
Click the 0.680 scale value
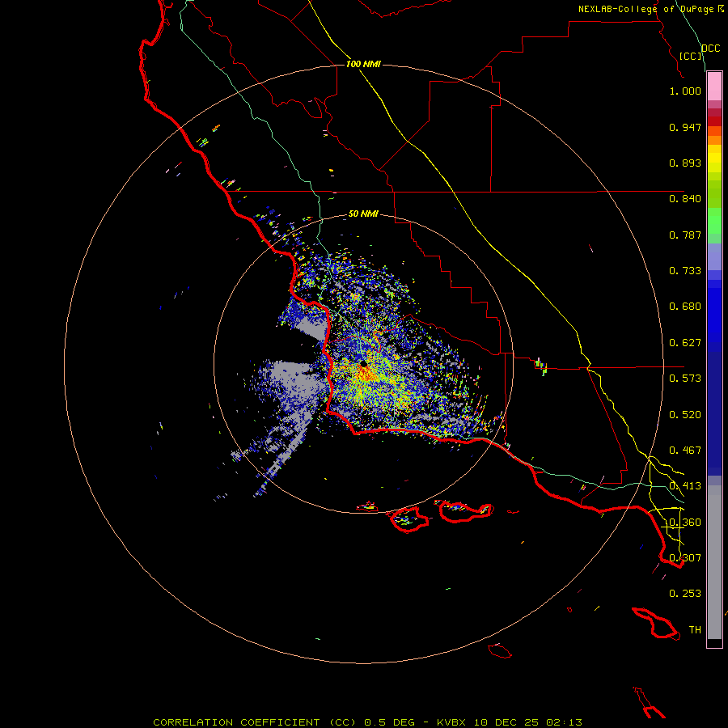pyautogui.click(x=685, y=307)
